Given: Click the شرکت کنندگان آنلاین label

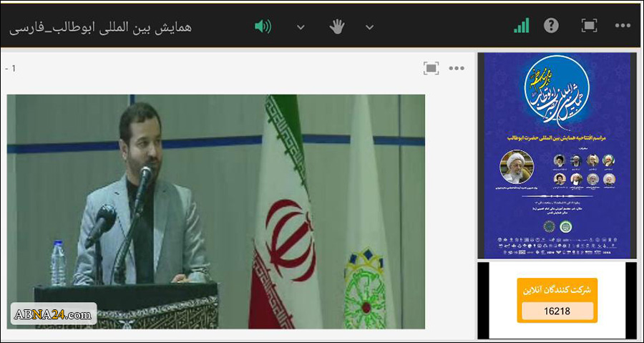Looking at the screenshot, I should 557,289.
